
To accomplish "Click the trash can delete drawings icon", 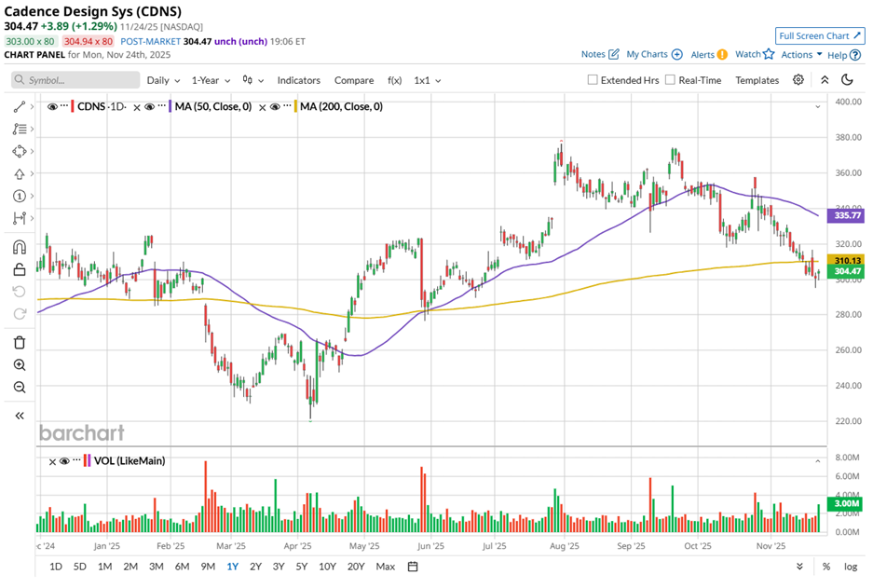I will (x=20, y=343).
